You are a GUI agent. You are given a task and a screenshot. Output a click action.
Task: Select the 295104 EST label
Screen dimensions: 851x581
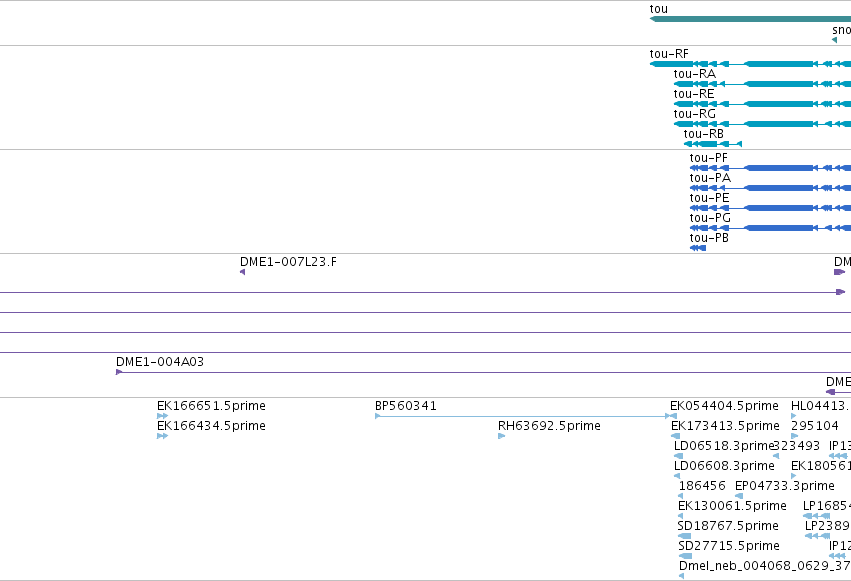[815, 426]
